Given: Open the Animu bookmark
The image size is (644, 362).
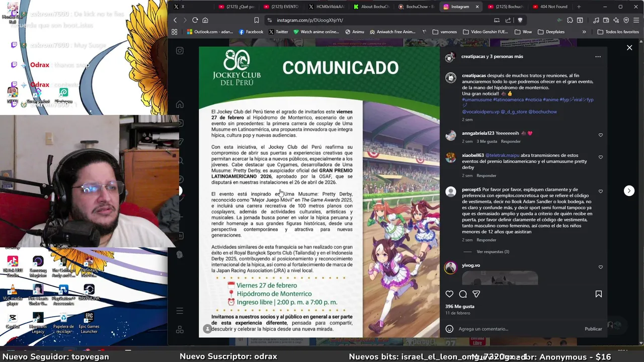Looking at the screenshot, I should (x=355, y=32).
